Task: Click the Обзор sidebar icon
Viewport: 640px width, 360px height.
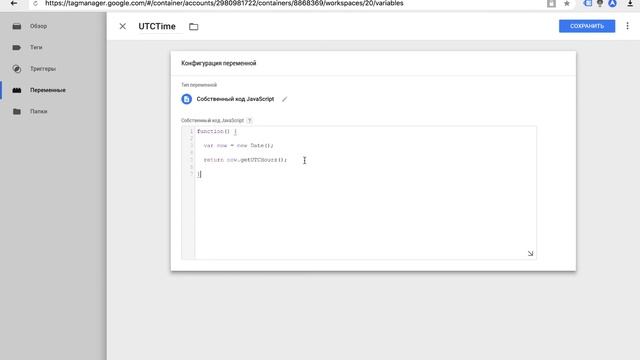Action: pyautogui.click(x=17, y=26)
